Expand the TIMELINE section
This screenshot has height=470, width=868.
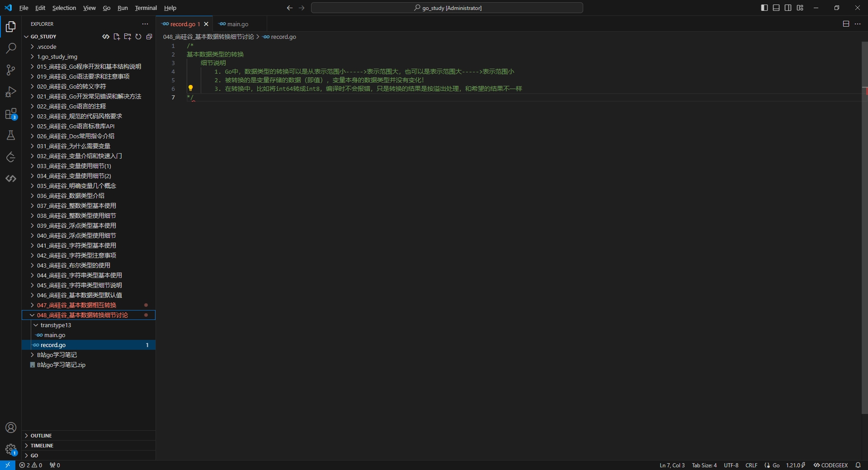[x=89, y=446]
